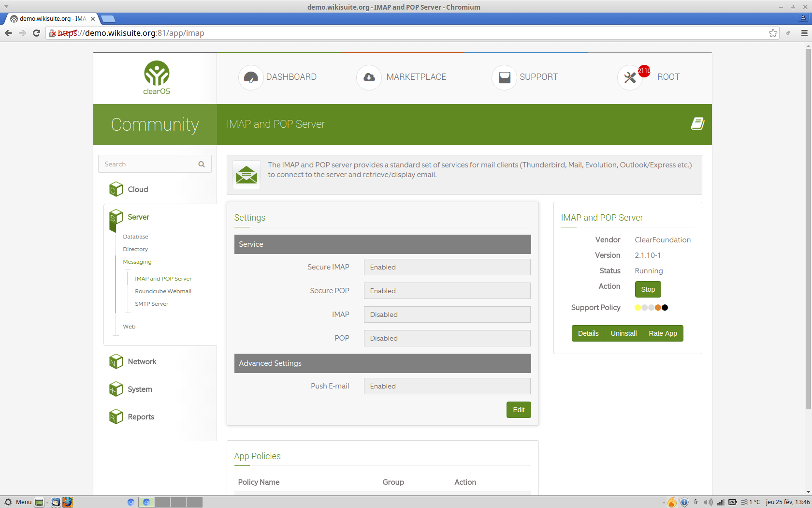
Task: Click the clearOS logo
Action: point(157,77)
